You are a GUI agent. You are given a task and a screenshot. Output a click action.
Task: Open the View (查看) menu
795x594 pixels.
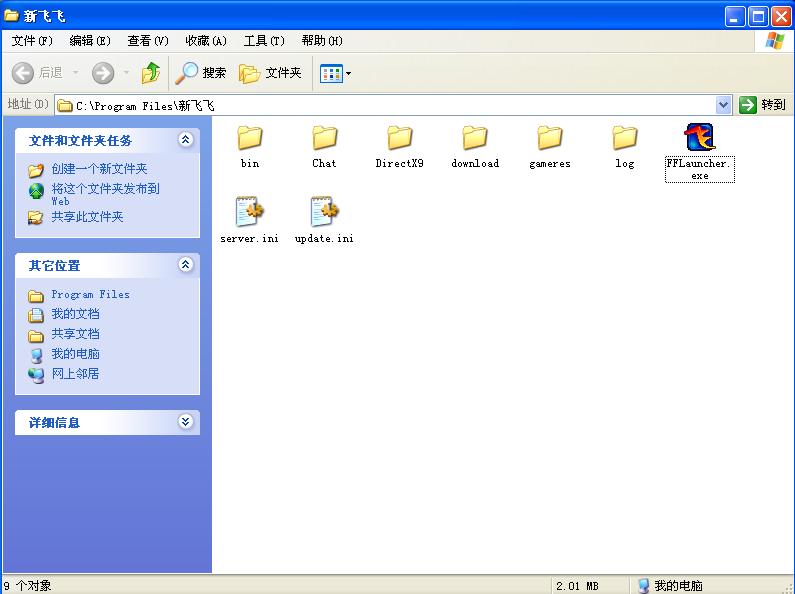(x=148, y=41)
